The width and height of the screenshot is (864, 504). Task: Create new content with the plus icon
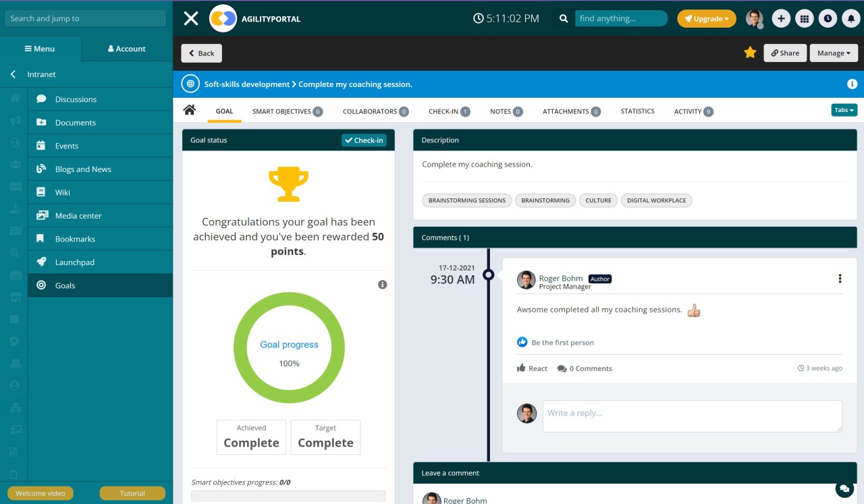point(781,18)
